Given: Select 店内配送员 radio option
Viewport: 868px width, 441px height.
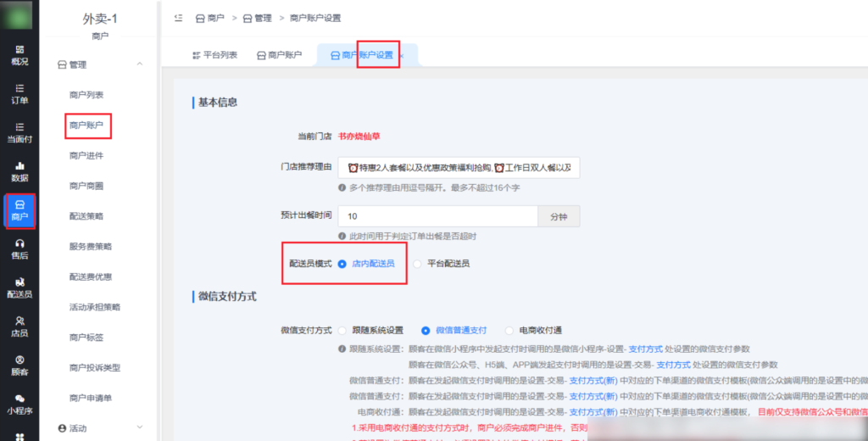Looking at the screenshot, I should [x=342, y=264].
